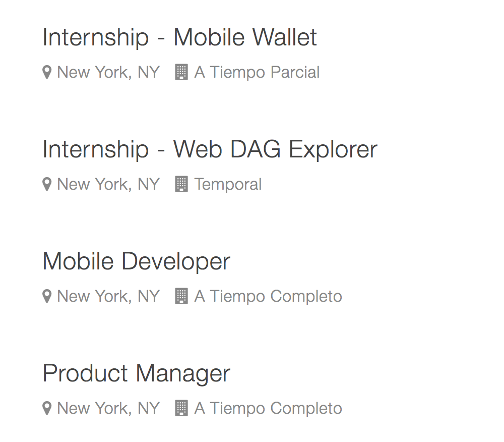The height and width of the screenshot is (442, 504).
Task: Click the A Tiempo Parcial job type
Action: click(x=257, y=73)
